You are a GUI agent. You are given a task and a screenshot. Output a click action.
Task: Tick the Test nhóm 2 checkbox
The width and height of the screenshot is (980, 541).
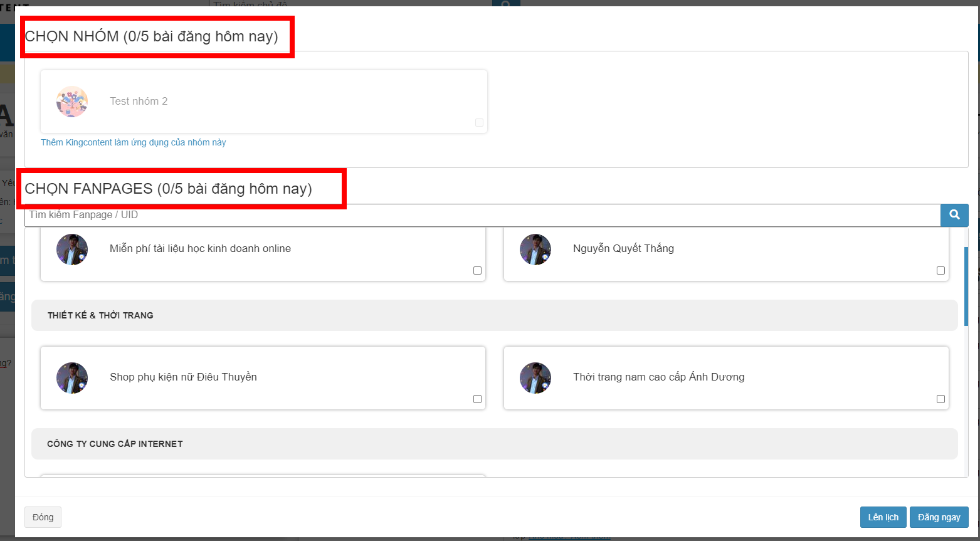(479, 123)
